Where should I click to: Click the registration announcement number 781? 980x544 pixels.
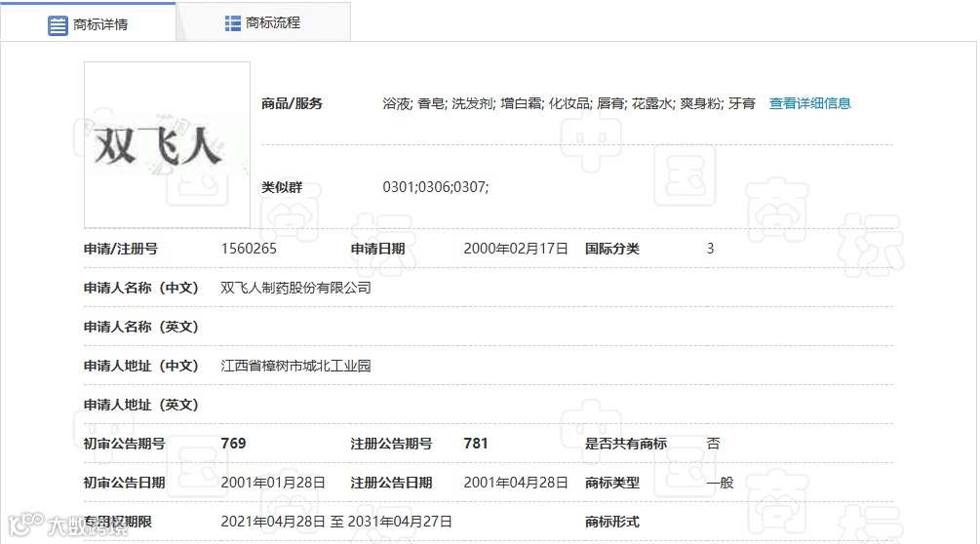476,444
